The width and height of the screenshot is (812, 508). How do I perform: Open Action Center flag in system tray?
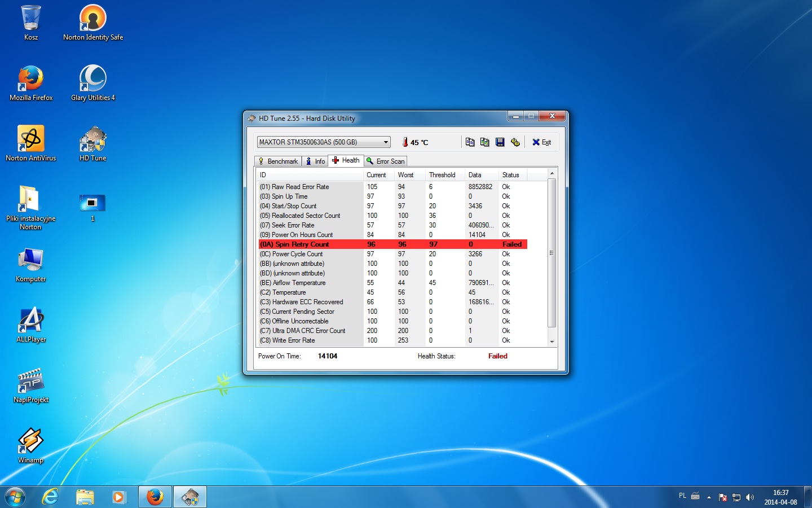click(x=723, y=497)
